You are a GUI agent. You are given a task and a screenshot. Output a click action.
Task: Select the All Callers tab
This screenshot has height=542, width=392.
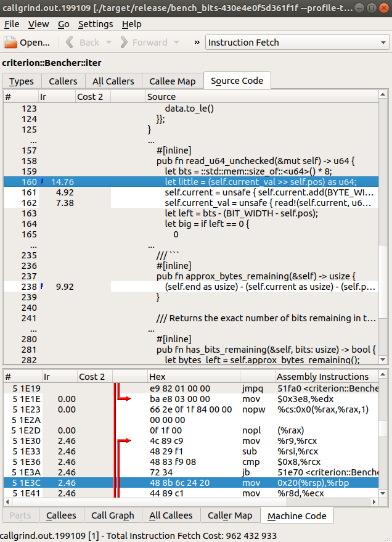point(113,81)
